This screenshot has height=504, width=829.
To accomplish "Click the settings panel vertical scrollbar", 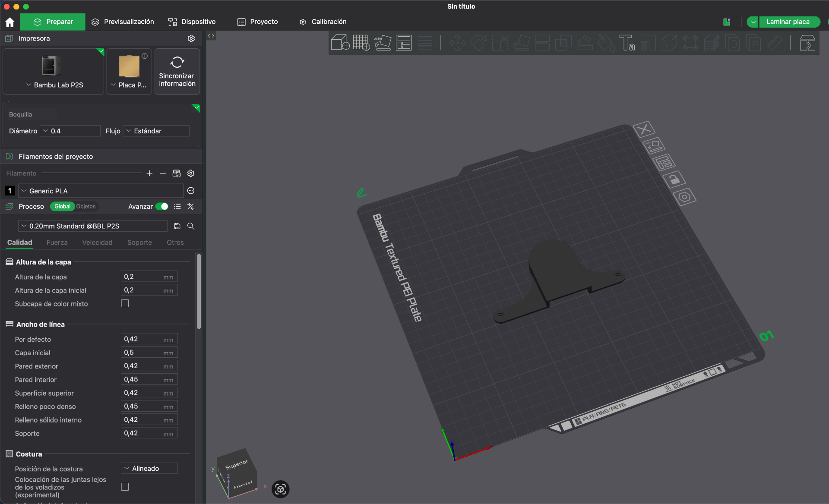I will pyautogui.click(x=199, y=291).
